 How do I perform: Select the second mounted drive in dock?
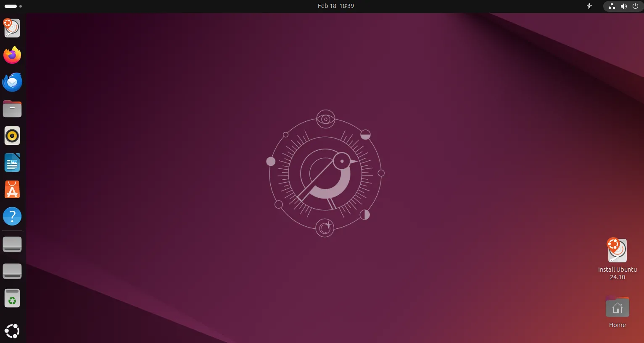[x=12, y=271]
